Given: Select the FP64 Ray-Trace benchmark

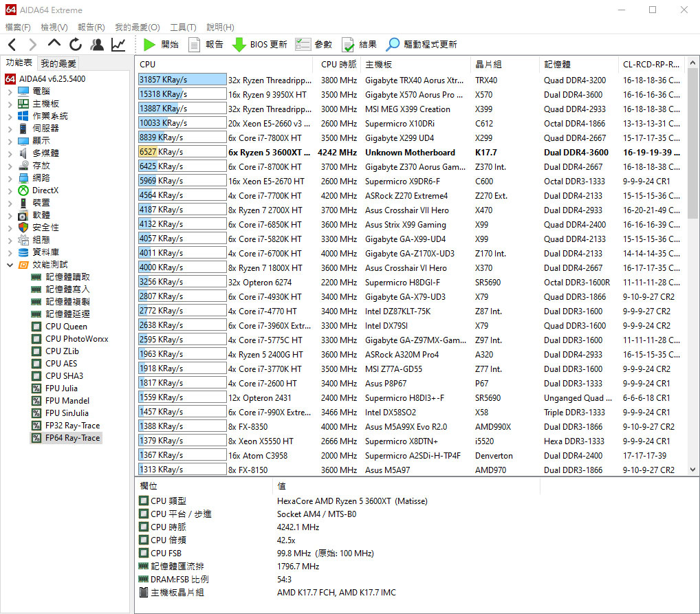Looking at the screenshot, I should click(x=65, y=438).
